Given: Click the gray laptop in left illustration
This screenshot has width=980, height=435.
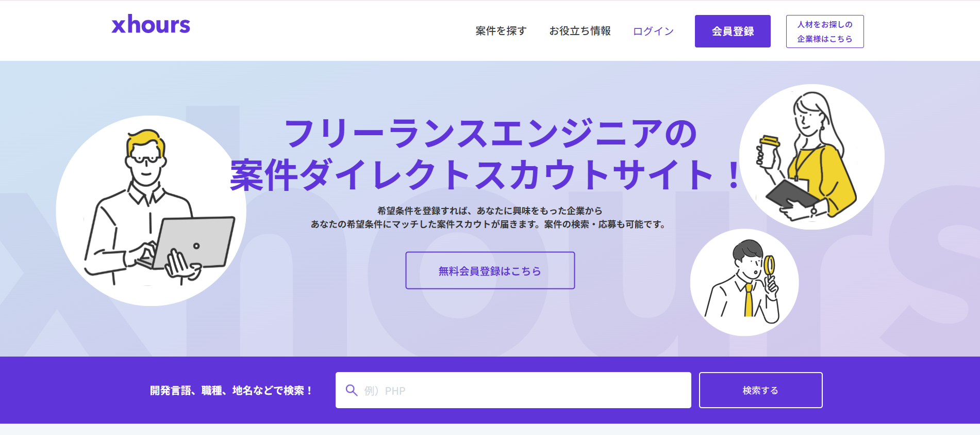Looking at the screenshot, I should [195, 243].
